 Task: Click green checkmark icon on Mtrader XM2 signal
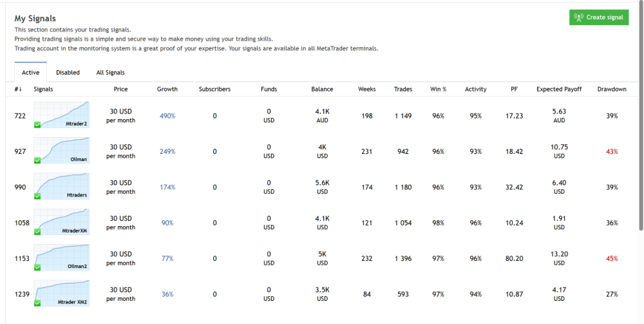37,303
